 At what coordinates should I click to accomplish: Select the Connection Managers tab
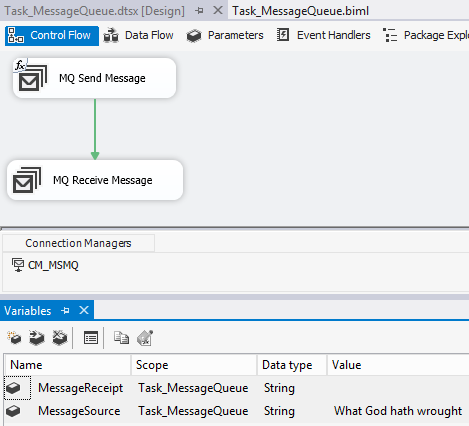point(78,243)
